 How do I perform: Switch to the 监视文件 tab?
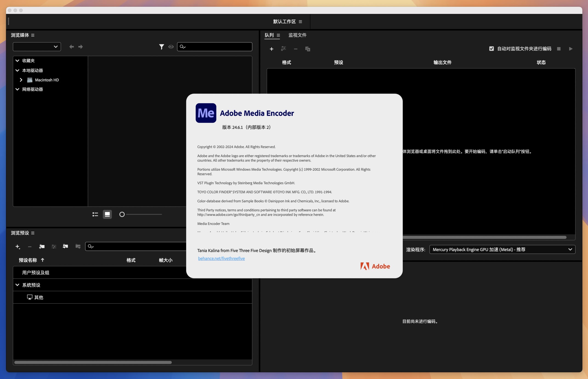297,35
